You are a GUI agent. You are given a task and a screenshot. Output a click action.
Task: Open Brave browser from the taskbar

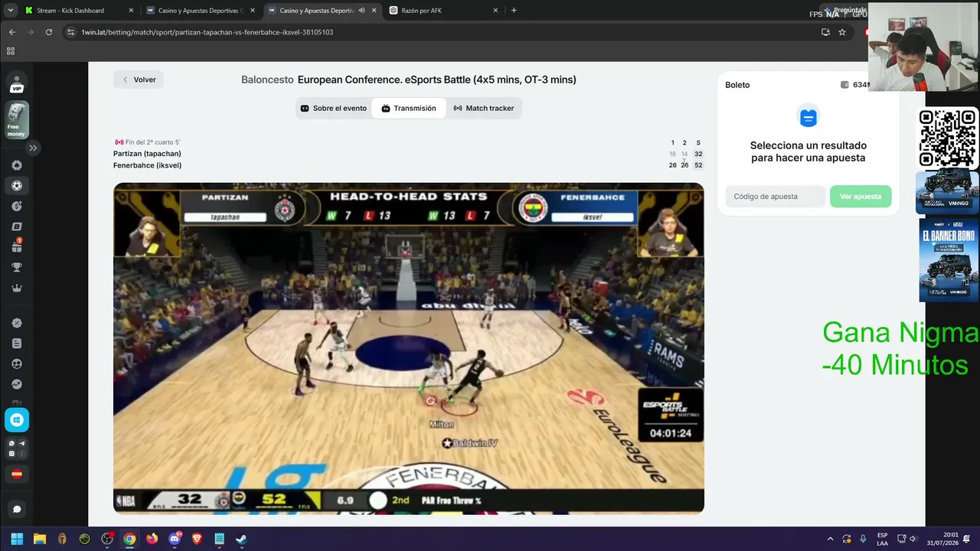pyautogui.click(x=197, y=539)
